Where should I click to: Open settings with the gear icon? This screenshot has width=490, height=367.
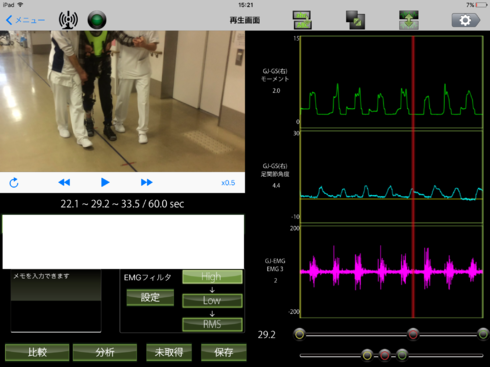[466, 20]
